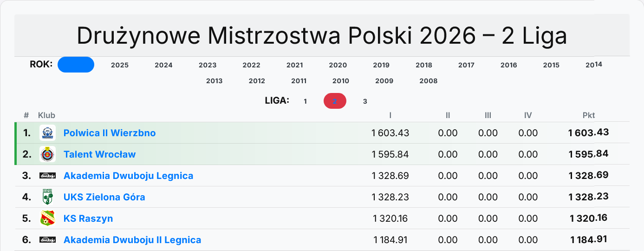Show year 2014 standings
The width and height of the screenshot is (644, 251).
click(x=593, y=65)
